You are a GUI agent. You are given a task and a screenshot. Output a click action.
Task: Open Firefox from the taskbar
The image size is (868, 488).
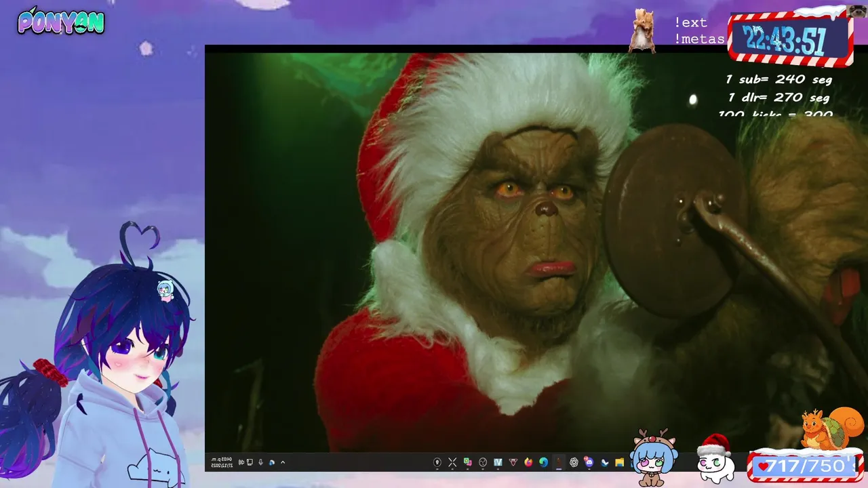[x=528, y=462]
